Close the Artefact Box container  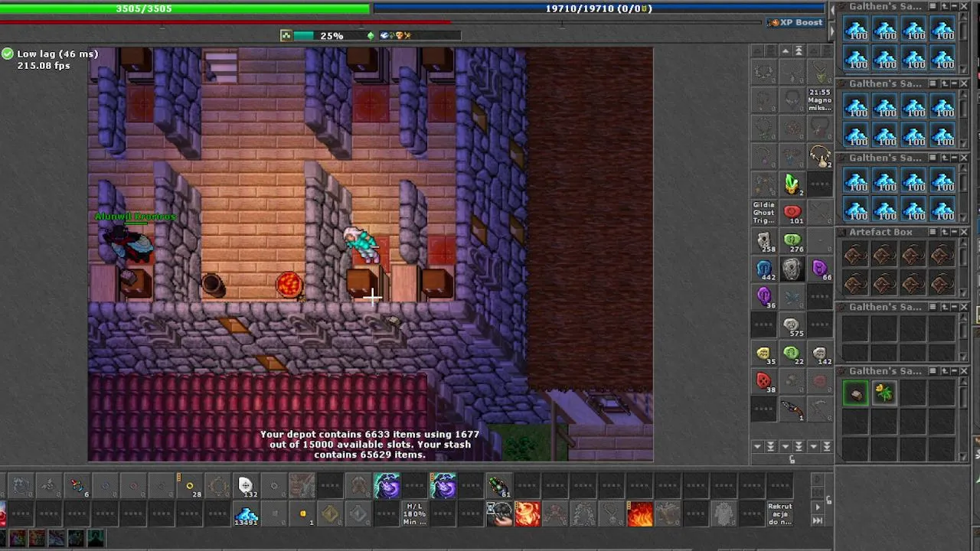[963, 232]
